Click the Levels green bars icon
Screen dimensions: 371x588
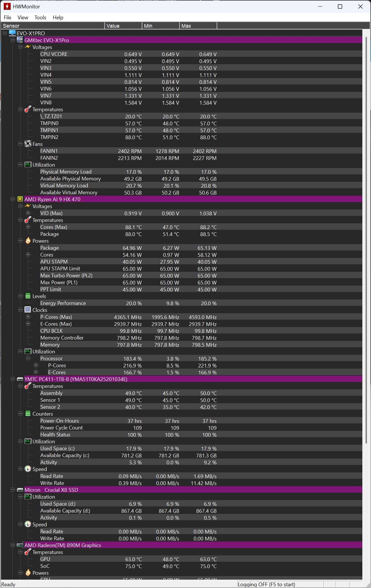coord(28,296)
